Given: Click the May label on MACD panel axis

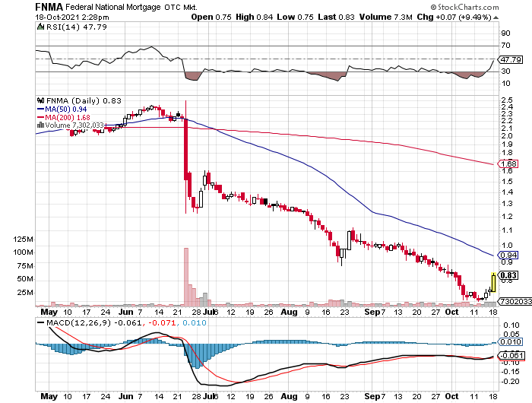Looking at the screenshot, I should point(49,396).
